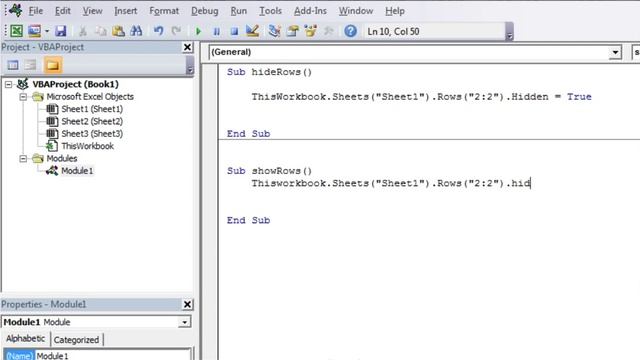Click the VBA app icon left of File
Screen dimensions: 640x360
(16, 10)
